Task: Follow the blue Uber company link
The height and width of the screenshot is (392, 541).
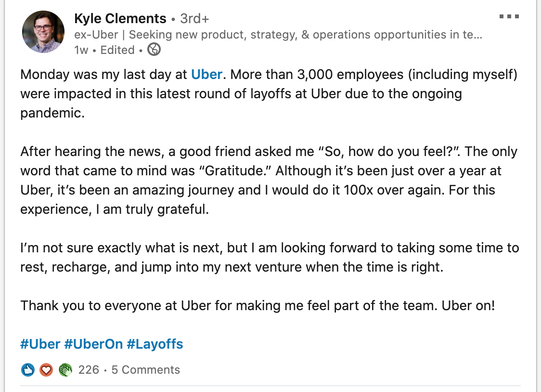Action: coord(206,75)
